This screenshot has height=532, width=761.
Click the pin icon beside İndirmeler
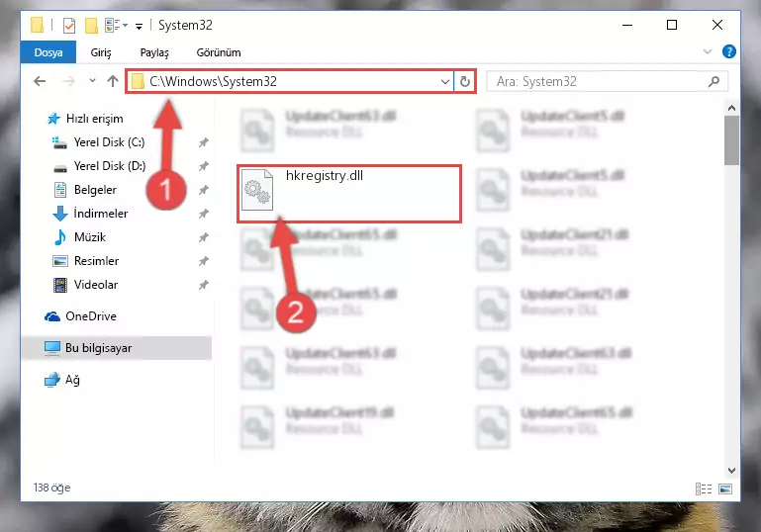click(203, 214)
